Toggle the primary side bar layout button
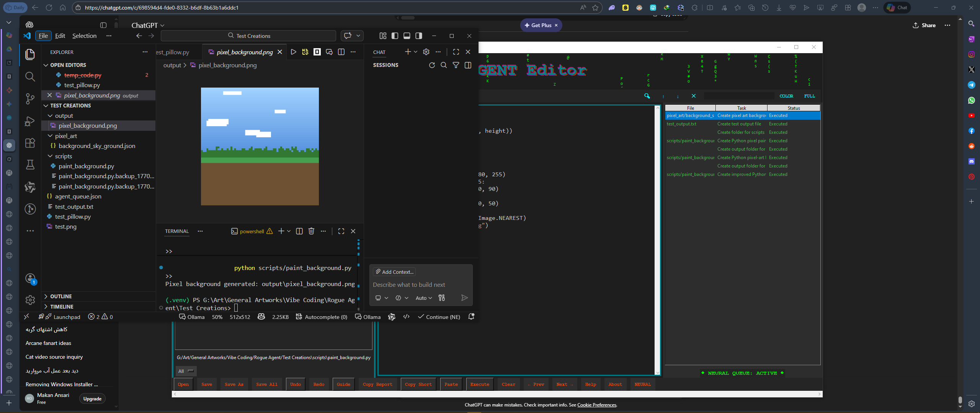 click(x=395, y=36)
